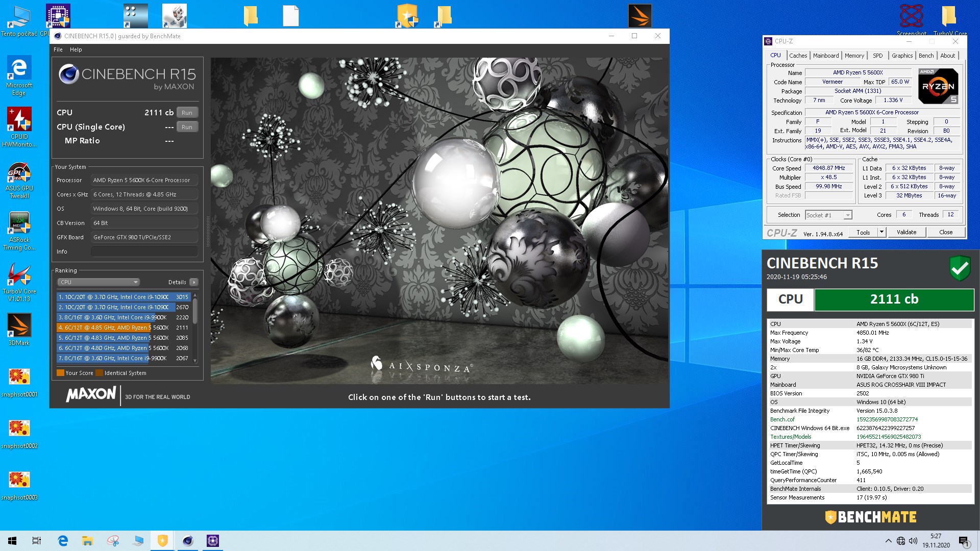Expand ranking Details arrow button
The height and width of the screenshot is (551, 980).
click(x=194, y=282)
